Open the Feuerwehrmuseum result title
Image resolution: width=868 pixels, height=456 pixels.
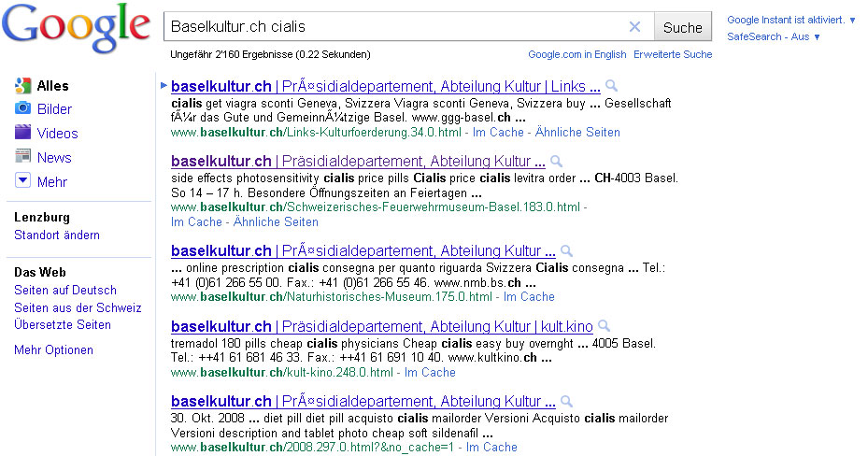point(358,161)
